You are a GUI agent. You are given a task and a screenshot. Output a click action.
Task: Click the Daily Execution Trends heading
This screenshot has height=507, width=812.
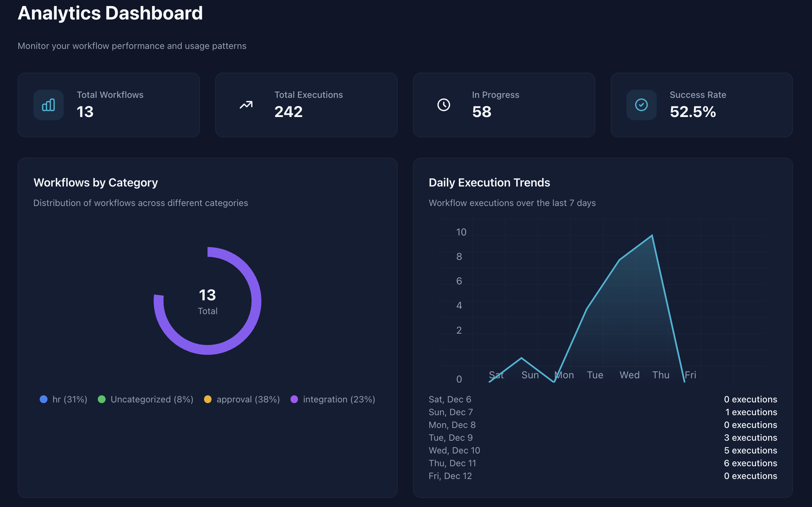[489, 182]
